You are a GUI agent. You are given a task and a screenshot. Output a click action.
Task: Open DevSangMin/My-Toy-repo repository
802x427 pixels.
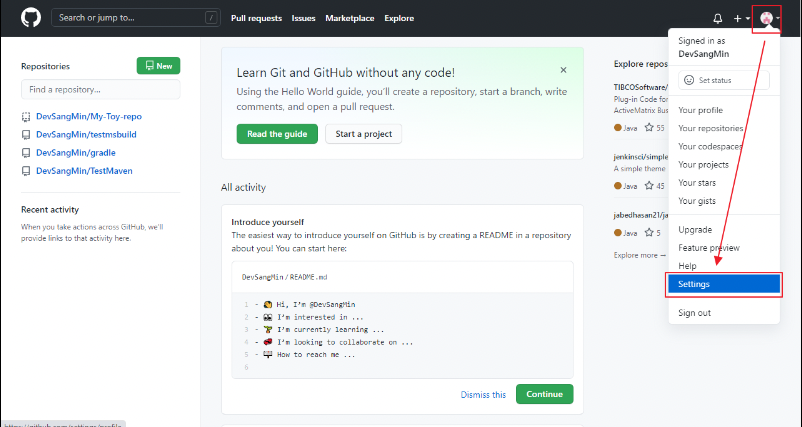coord(89,116)
